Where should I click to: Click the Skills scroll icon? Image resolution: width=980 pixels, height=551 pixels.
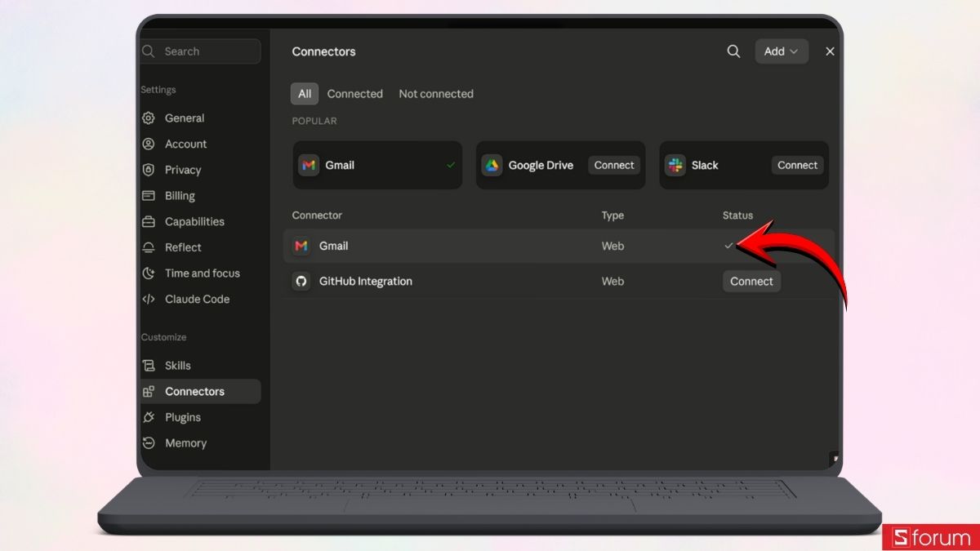click(x=149, y=366)
